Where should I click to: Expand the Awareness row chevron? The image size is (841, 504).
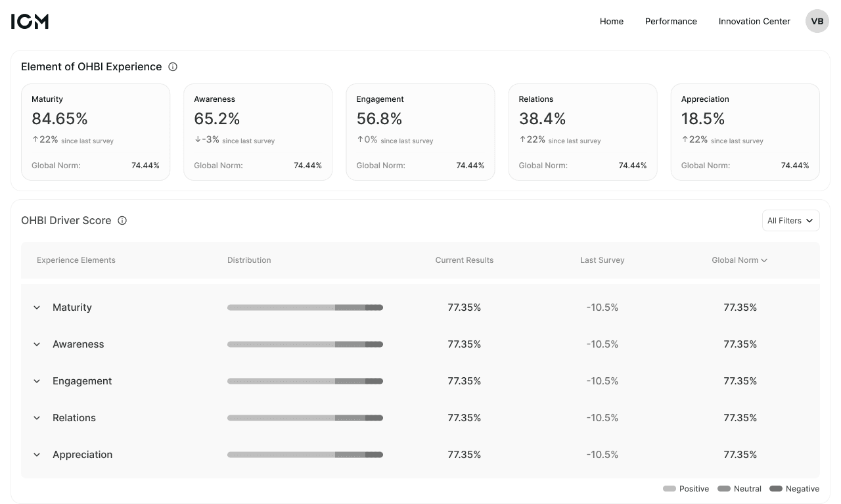click(37, 344)
